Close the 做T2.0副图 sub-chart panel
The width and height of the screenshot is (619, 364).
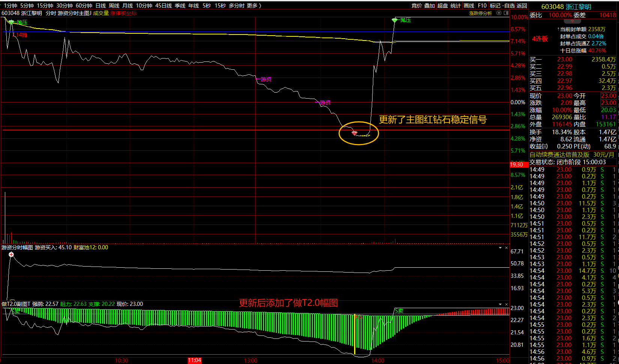click(506, 304)
